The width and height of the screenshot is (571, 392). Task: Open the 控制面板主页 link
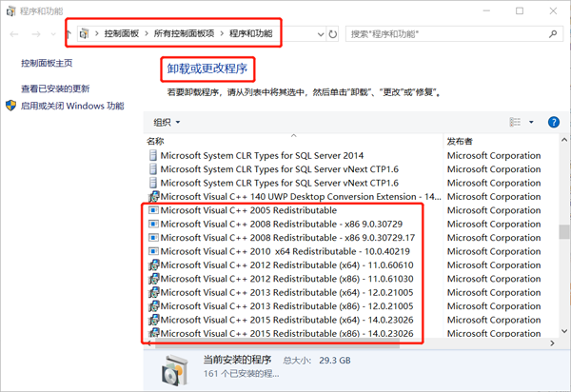pos(48,64)
